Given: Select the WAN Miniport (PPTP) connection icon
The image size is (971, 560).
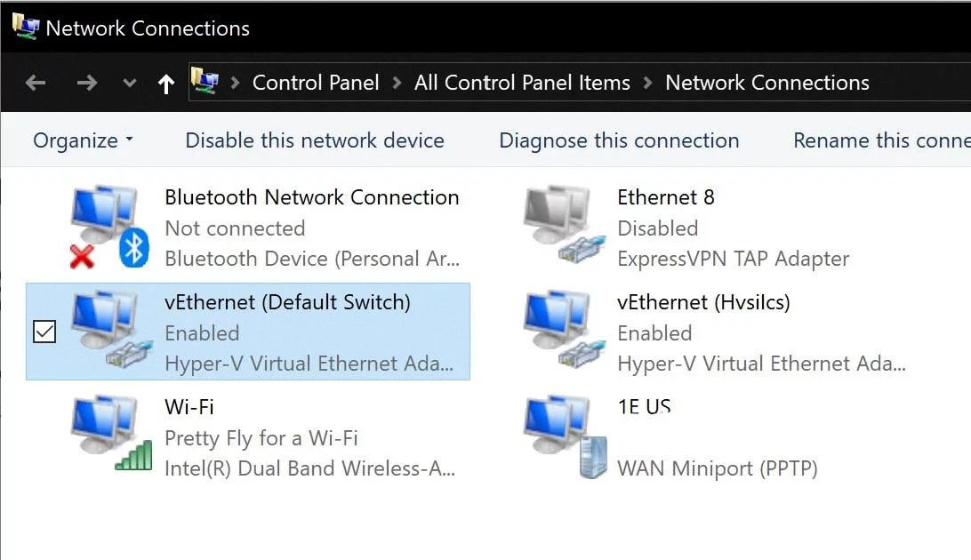Looking at the screenshot, I should [558, 436].
